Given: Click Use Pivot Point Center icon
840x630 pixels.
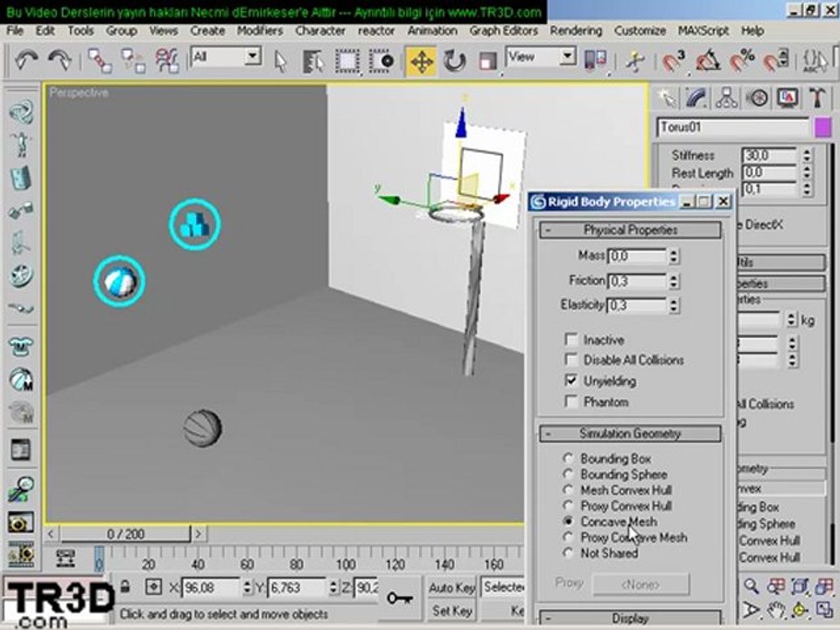Looking at the screenshot, I should [596, 60].
